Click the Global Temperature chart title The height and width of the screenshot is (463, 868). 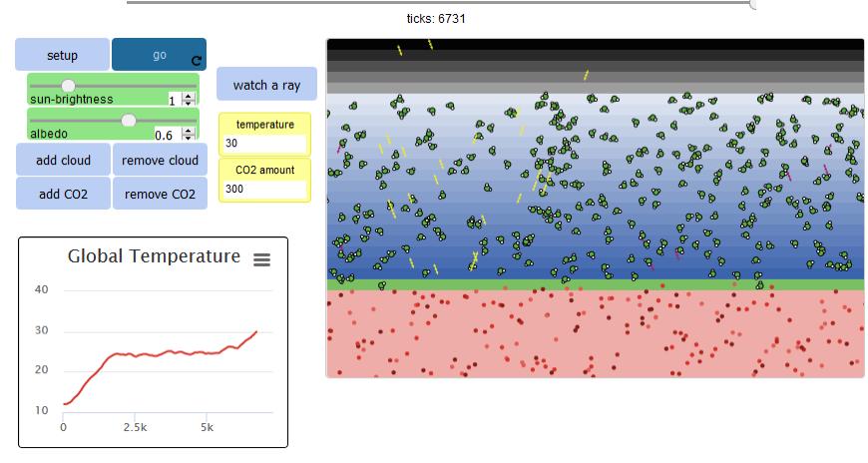tap(154, 255)
